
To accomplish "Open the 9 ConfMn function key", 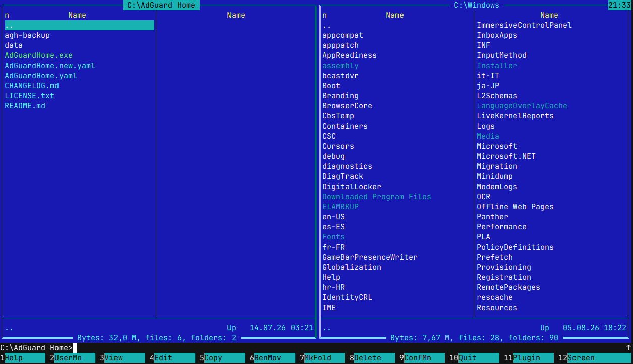I will 422,358.
